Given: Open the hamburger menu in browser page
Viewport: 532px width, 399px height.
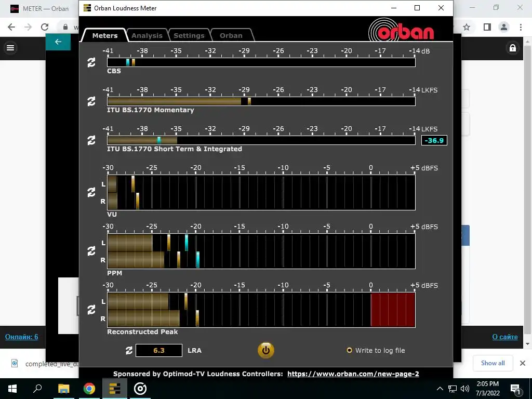Looking at the screenshot, I should tap(10, 48).
